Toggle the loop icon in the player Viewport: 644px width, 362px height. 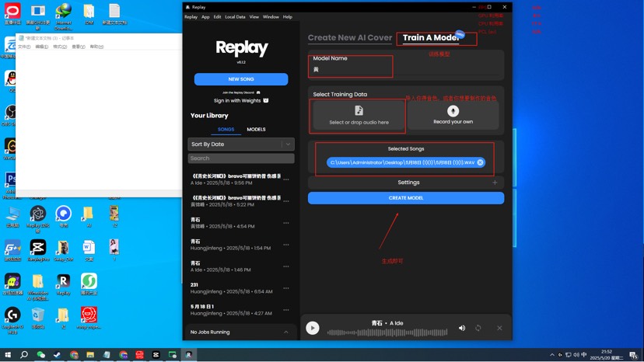(x=478, y=328)
